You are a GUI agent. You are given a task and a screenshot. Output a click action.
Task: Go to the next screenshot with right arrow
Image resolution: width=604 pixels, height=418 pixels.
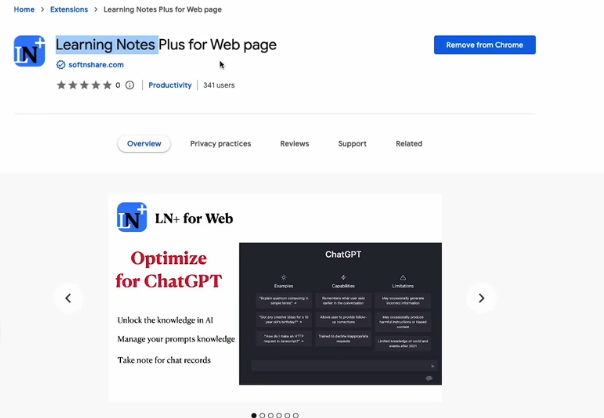tap(481, 298)
